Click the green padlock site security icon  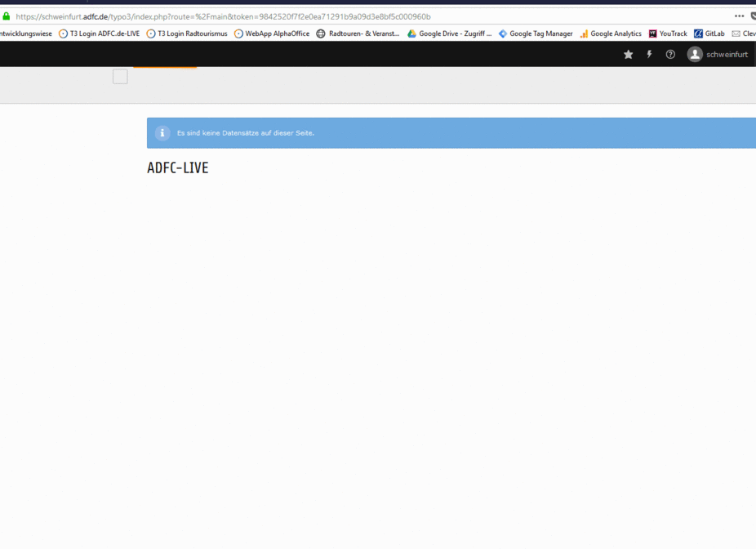(7, 16)
